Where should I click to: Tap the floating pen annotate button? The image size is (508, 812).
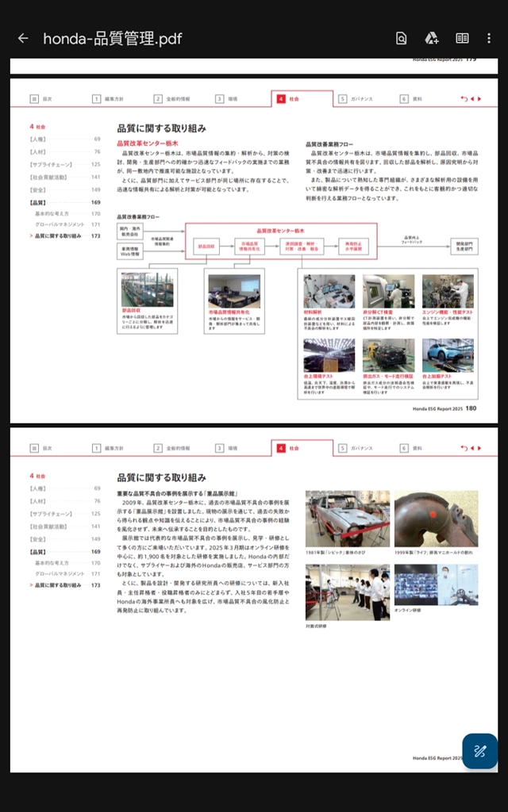point(479,751)
